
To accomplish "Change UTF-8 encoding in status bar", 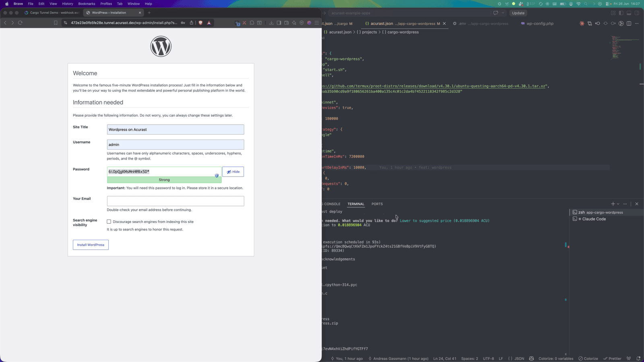I will (488, 358).
